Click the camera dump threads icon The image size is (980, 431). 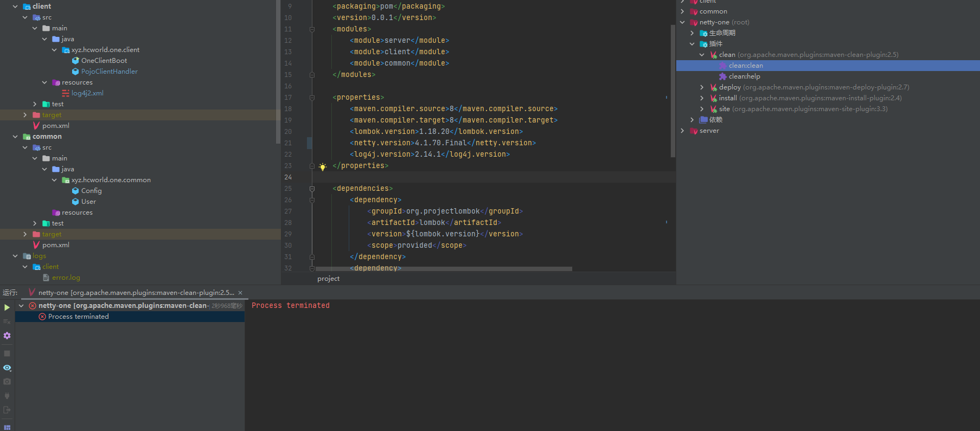pyautogui.click(x=7, y=382)
